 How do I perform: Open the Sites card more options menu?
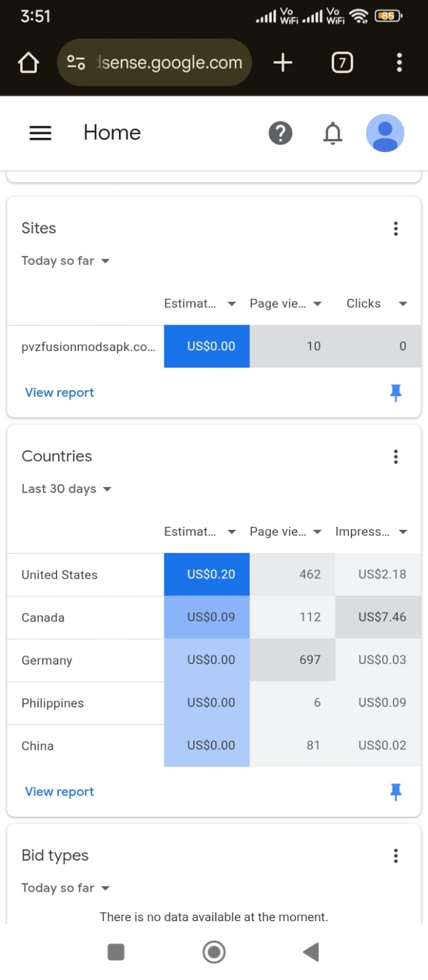[396, 228]
